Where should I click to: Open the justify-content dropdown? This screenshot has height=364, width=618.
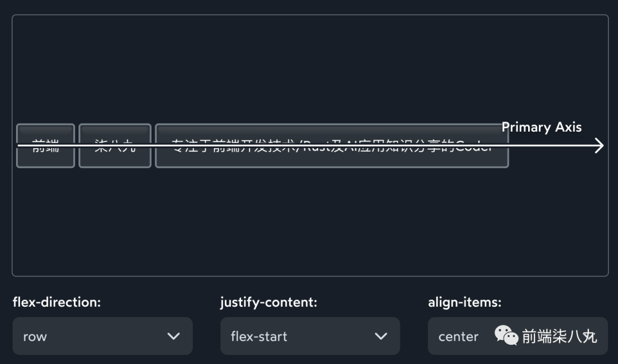[x=310, y=337]
